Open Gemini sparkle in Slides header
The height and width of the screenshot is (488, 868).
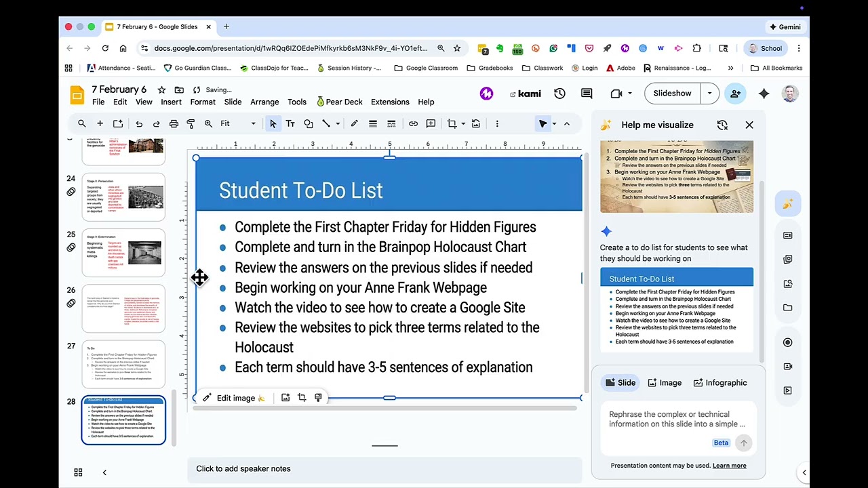pyautogui.click(x=764, y=94)
